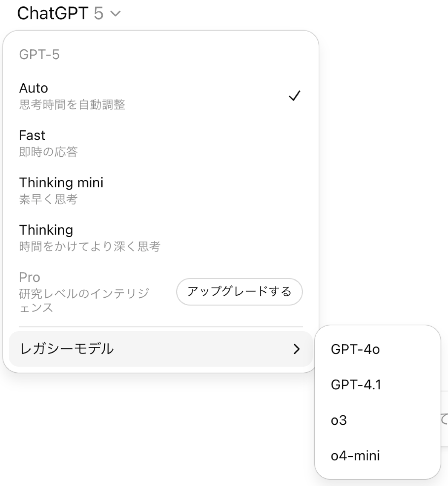Expand the レガシーモデル submenu

pyautogui.click(x=66, y=349)
